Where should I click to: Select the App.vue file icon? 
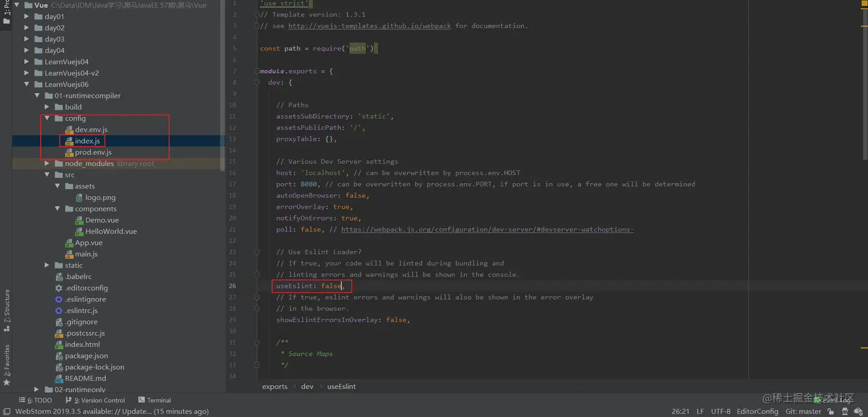coord(69,243)
